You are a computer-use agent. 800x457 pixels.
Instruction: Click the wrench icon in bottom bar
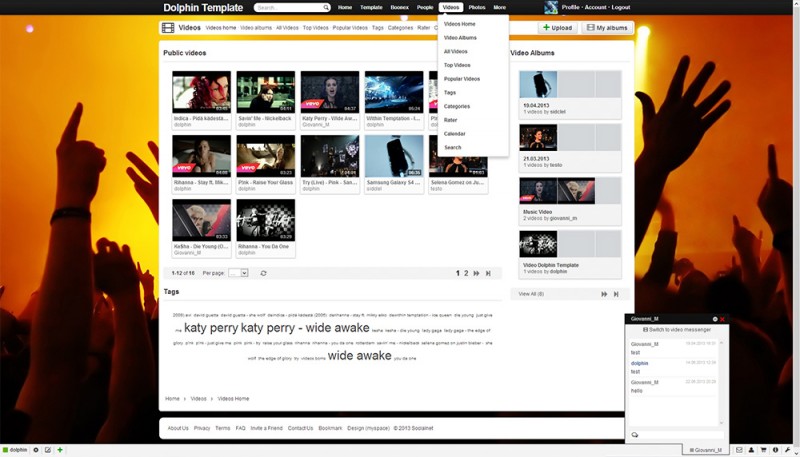[x=788, y=450]
